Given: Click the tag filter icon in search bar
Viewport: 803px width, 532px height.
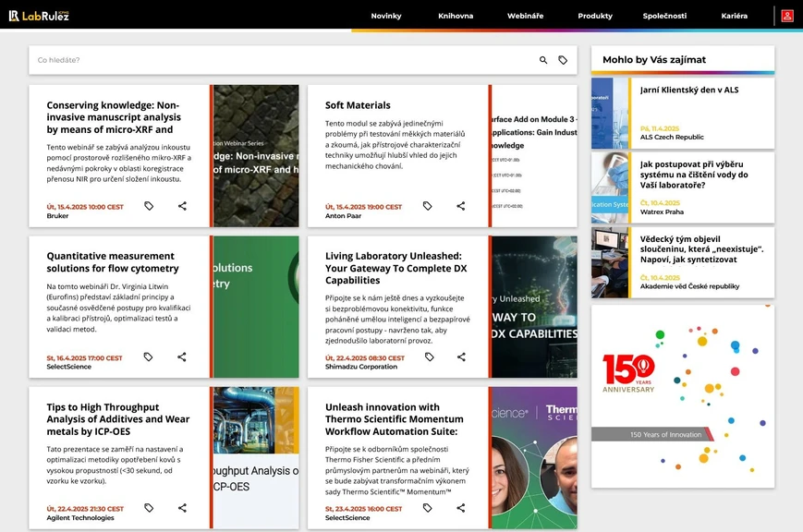Looking at the screenshot, I should pyautogui.click(x=563, y=60).
